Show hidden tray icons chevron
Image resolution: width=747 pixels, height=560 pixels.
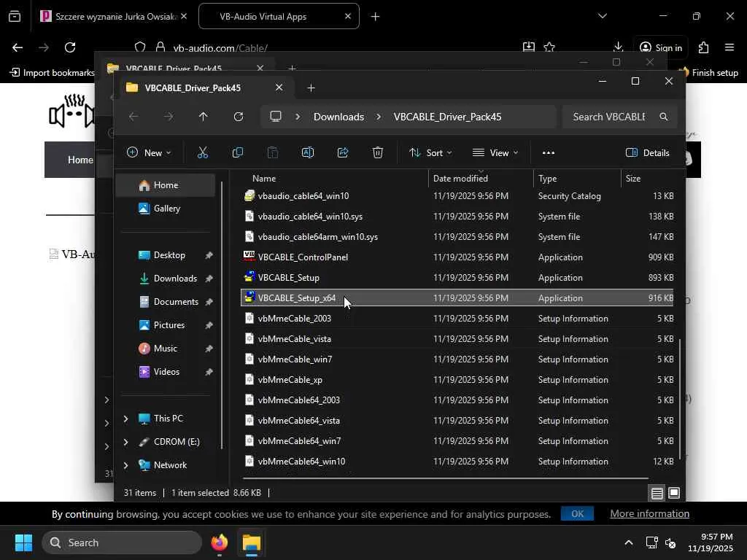point(629,542)
